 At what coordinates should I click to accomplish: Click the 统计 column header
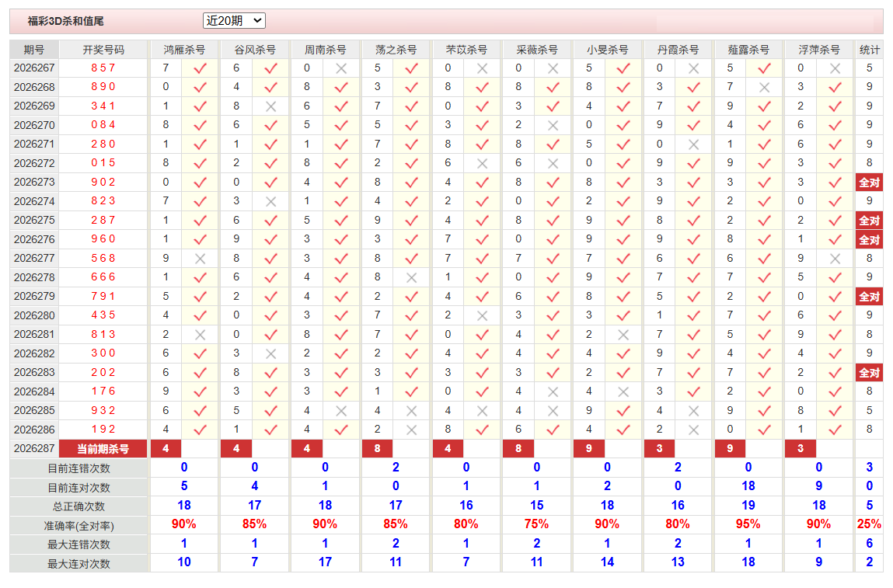[x=869, y=50]
